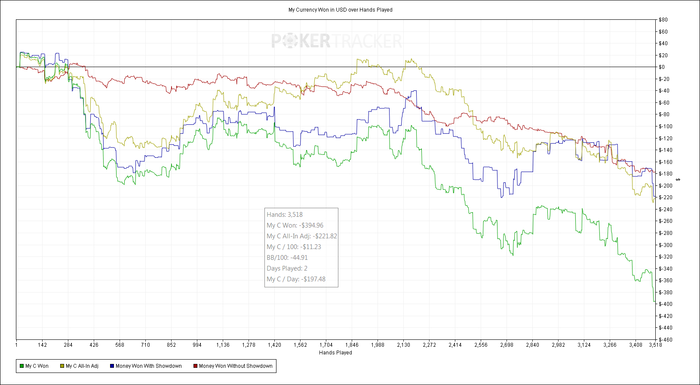Click the '426' tick on the x-axis
This screenshot has width=700, height=385.
tap(94, 345)
